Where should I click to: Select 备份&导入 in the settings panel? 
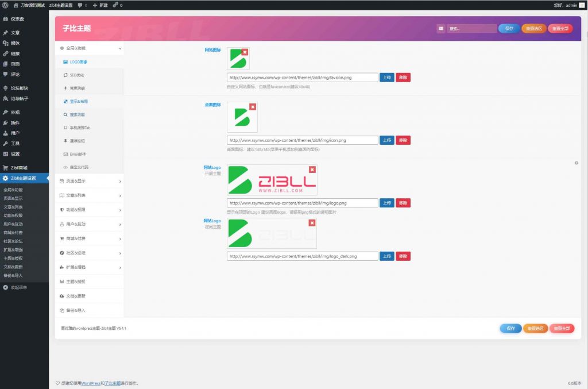(x=76, y=310)
